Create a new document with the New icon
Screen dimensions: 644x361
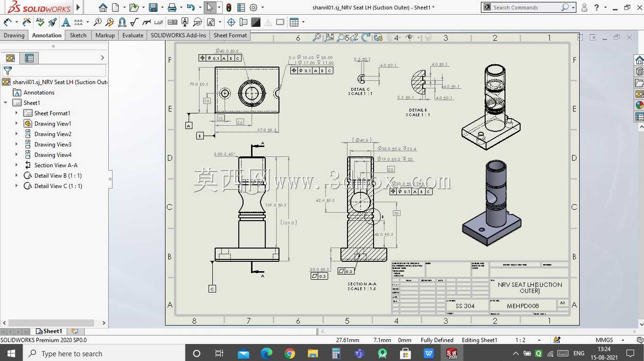(x=115, y=8)
